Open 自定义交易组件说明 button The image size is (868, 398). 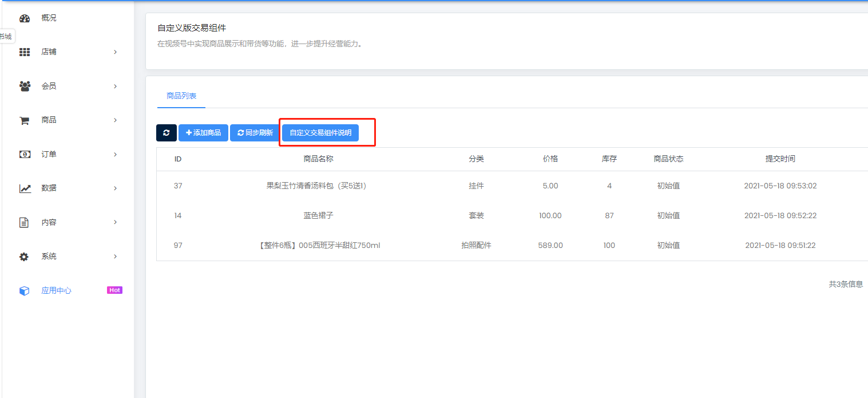coord(320,133)
